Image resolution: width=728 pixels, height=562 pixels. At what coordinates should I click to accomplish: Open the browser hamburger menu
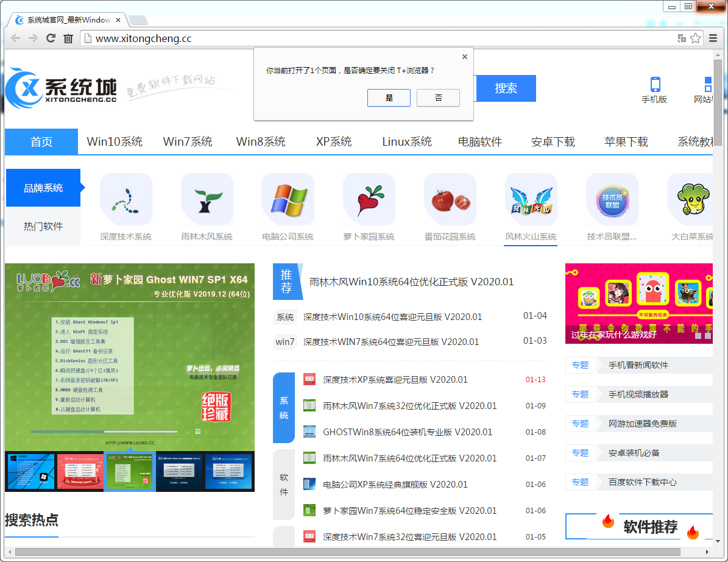tap(713, 38)
